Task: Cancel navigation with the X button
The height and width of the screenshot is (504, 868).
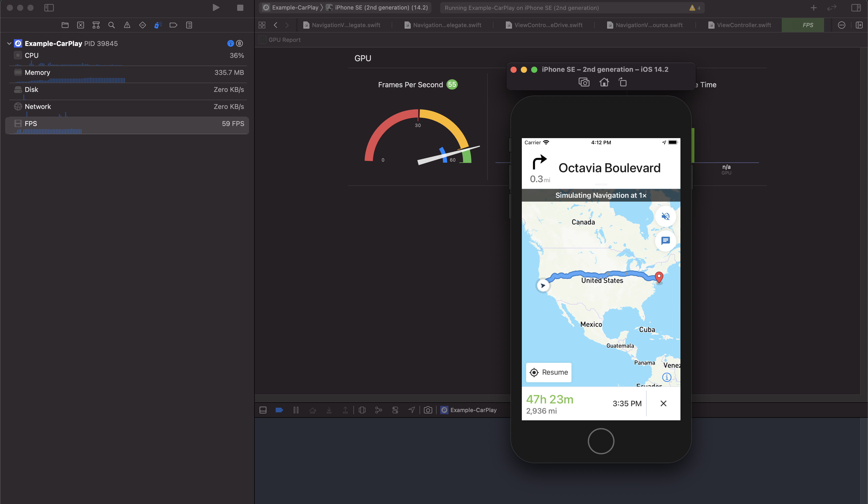Action: pos(663,403)
